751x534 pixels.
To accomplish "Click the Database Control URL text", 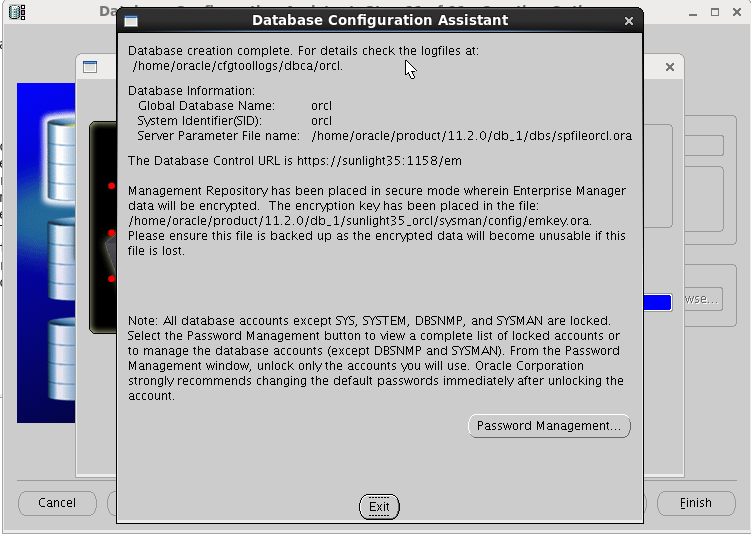I will pos(295,161).
